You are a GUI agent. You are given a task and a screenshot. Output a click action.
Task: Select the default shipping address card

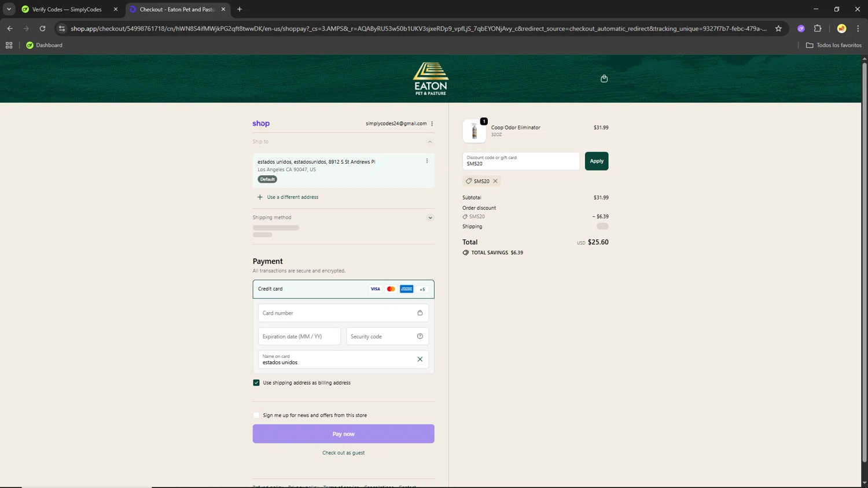(343, 170)
